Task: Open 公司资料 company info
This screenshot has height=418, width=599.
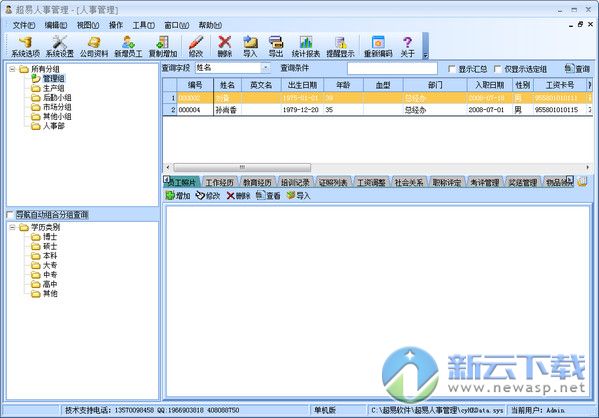Action: [x=94, y=47]
